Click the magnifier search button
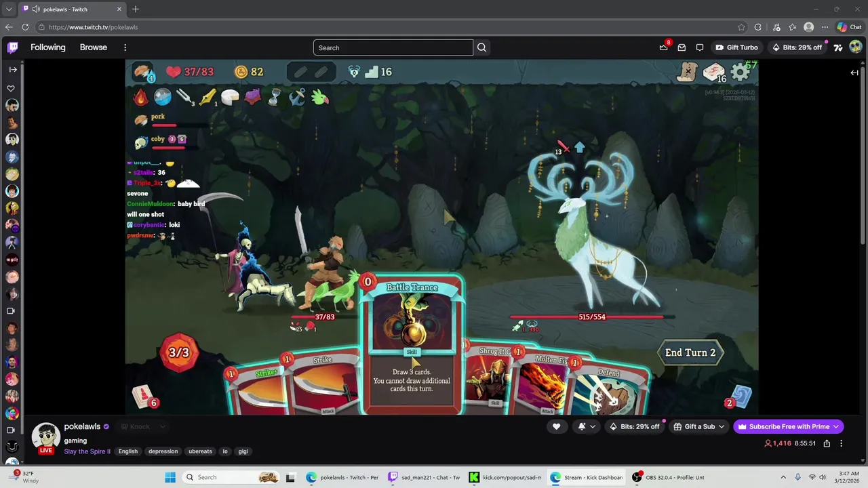The width and height of the screenshot is (868, 488). [x=481, y=47]
